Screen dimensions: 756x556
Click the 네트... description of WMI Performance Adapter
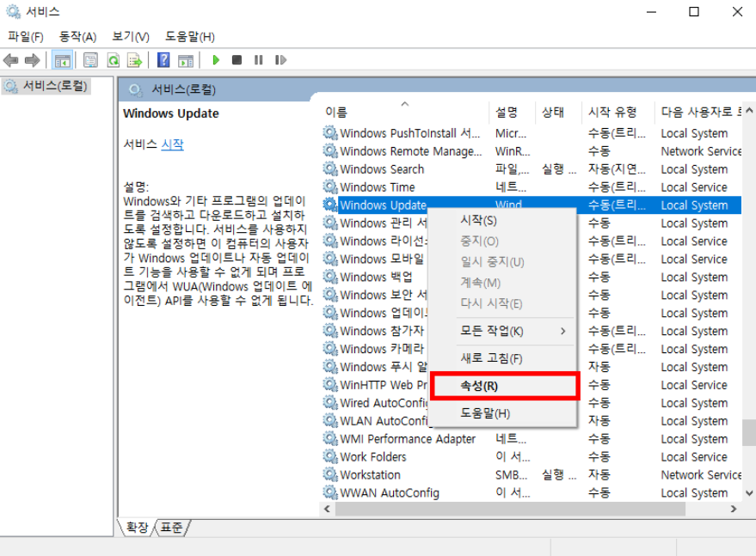511,438
